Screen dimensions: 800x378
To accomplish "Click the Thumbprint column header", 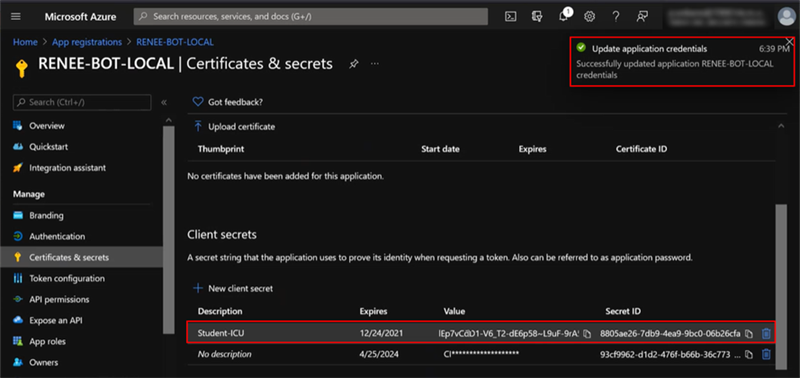I will click(221, 149).
